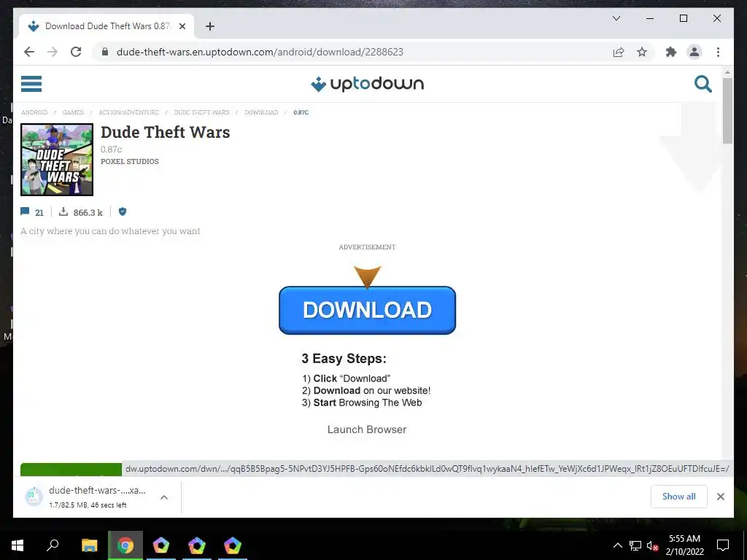The image size is (747, 560).
Task: Reload the page with refresh icon
Action: [76, 52]
